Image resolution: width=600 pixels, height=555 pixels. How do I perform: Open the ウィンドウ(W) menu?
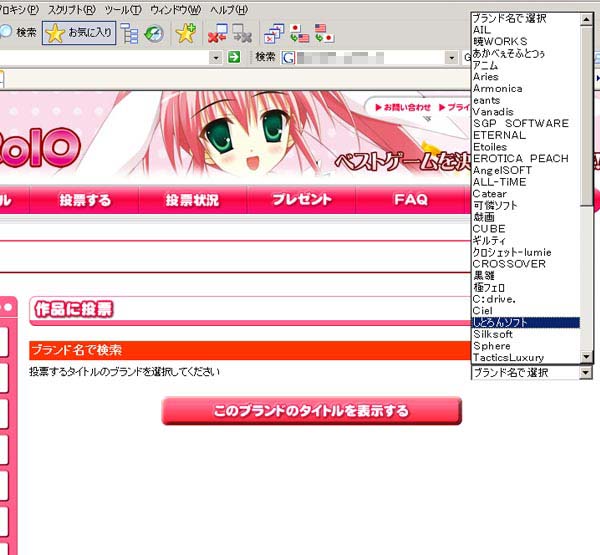176,10
